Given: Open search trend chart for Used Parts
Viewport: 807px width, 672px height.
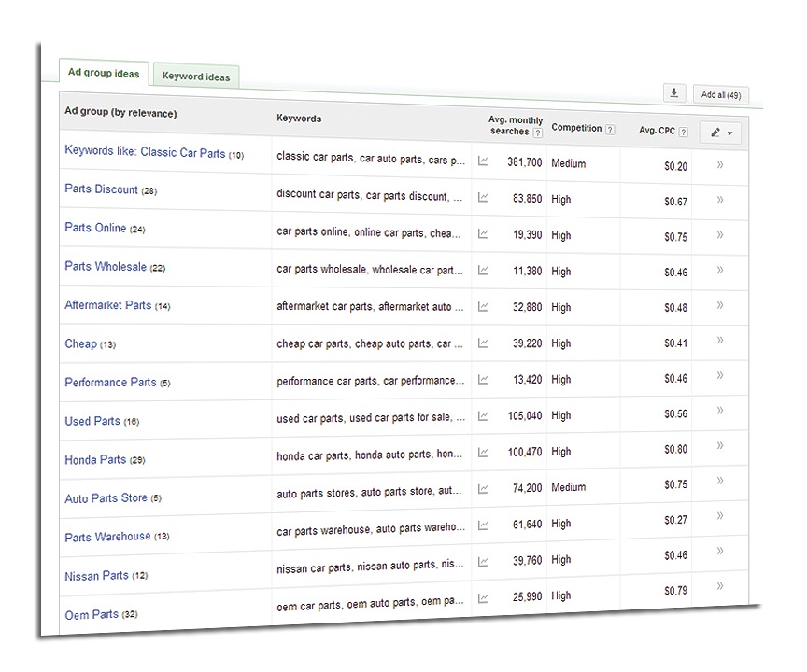Looking at the screenshot, I should tap(481, 414).
